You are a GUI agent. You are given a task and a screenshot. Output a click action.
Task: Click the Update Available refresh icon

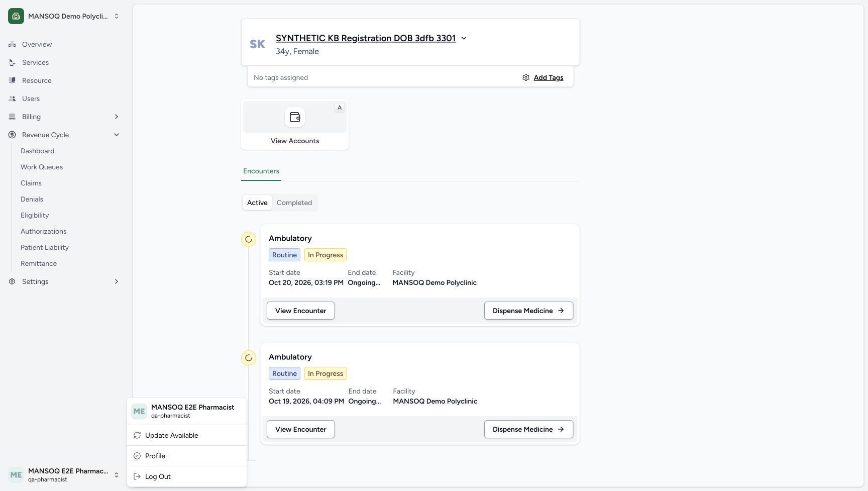click(x=137, y=435)
